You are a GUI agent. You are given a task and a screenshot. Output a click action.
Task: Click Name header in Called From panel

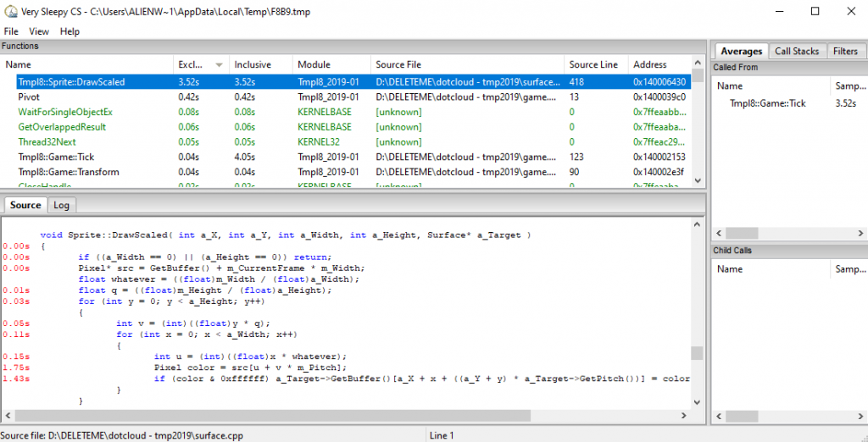pos(771,86)
